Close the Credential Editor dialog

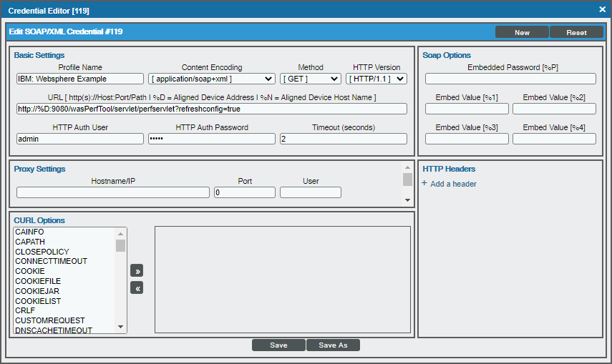coord(602,10)
